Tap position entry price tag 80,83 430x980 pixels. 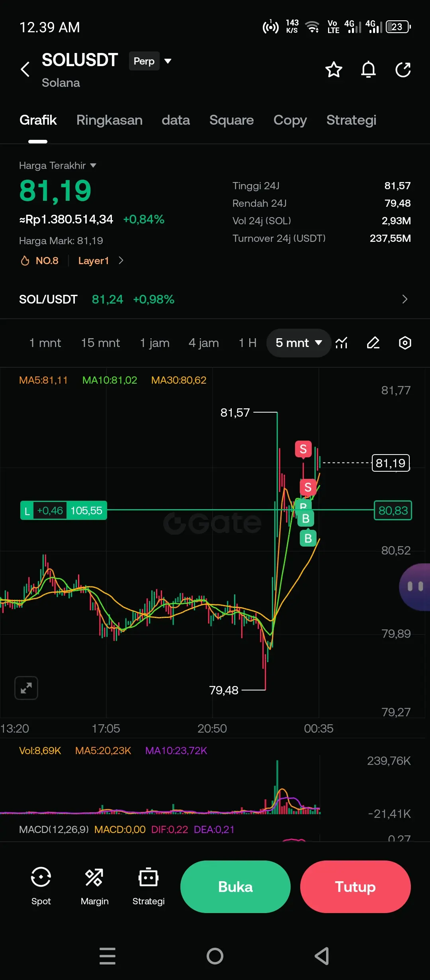tap(393, 510)
